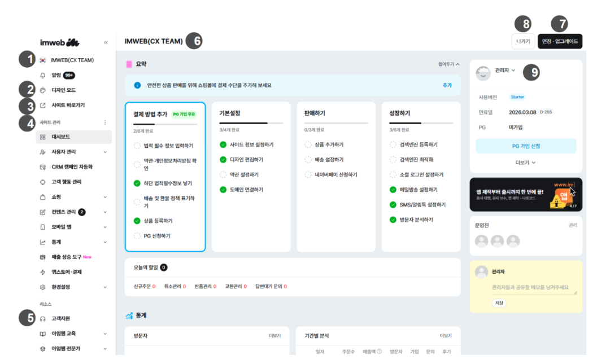The height and width of the screenshot is (364, 597).
Task: Click the 대시보드 grid icon
Action: pos(43,137)
